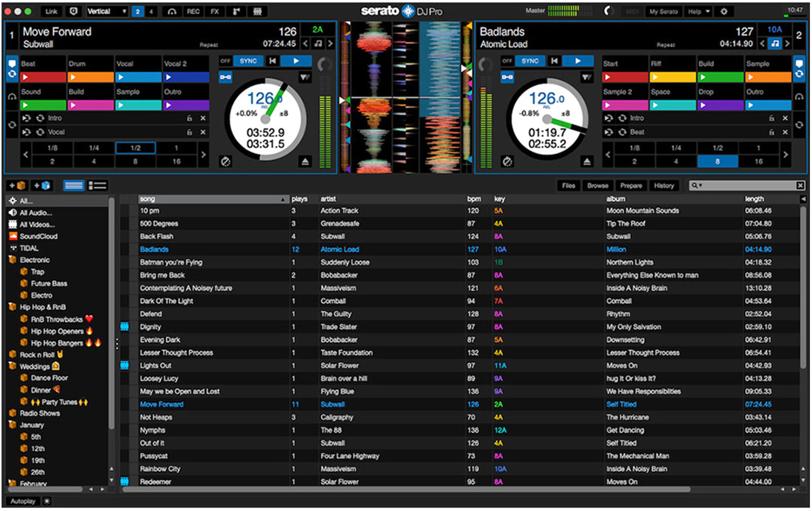Open the search field dropdown magnifier
Screen dimensions: 812x511
tap(696, 186)
